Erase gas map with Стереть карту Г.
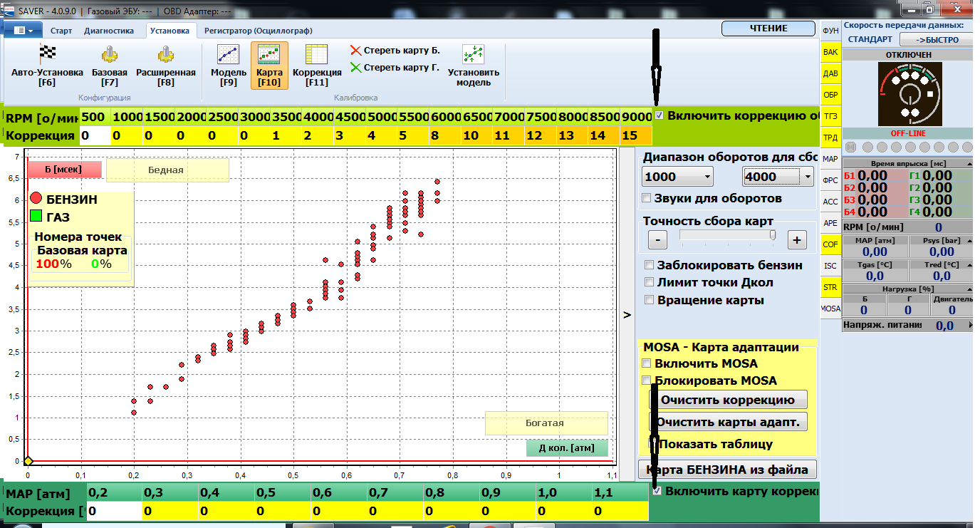The width and height of the screenshot is (980, 528). 395,68
